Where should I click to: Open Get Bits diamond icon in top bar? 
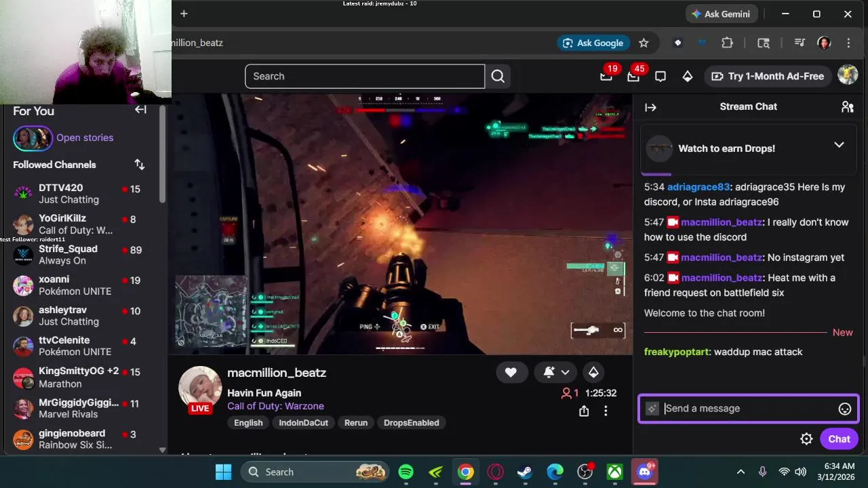(688, 77)
